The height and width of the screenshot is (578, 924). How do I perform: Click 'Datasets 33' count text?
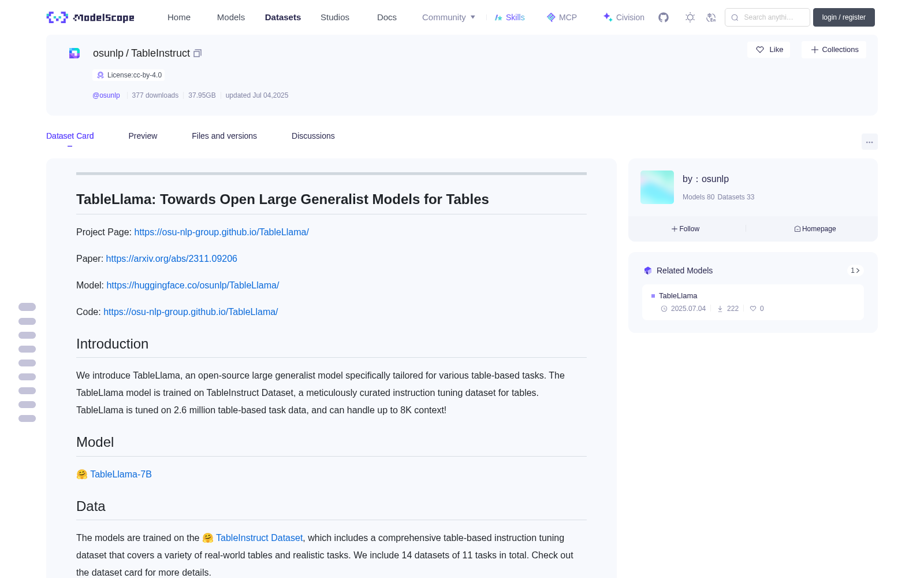click(736, 197)
